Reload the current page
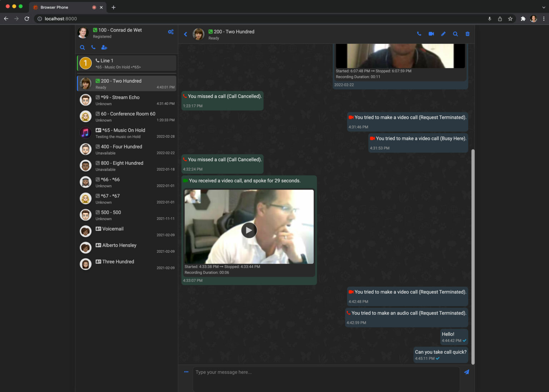 (x=27, y=19)
